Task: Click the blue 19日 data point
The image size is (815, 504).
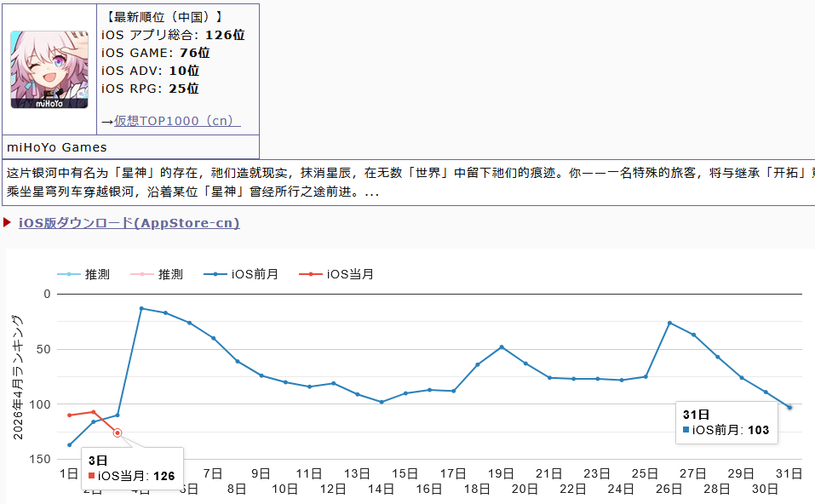Action: pyautogui.click(x=502, y=347)
